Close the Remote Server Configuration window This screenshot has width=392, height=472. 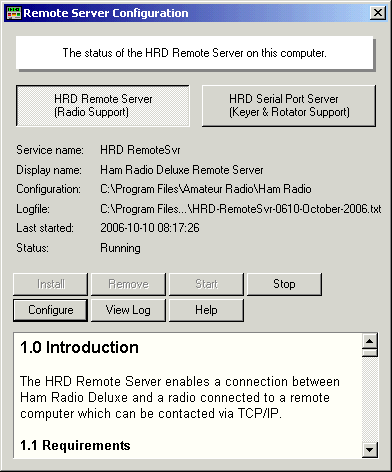pos(378,13)
